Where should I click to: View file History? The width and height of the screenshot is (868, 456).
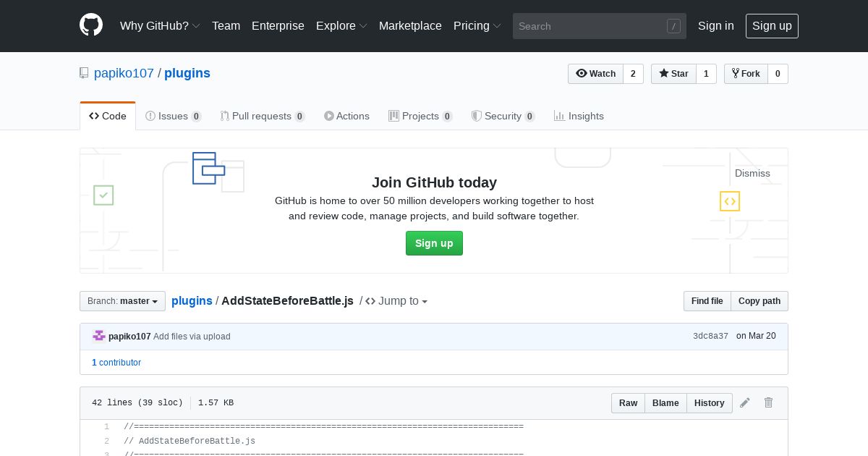pos(710,403)
